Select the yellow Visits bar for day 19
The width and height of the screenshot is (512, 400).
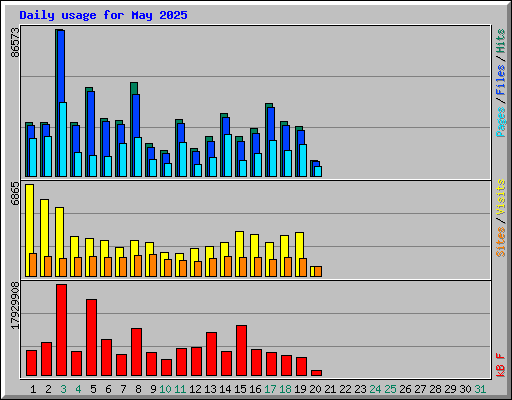[x=299, y=245]
